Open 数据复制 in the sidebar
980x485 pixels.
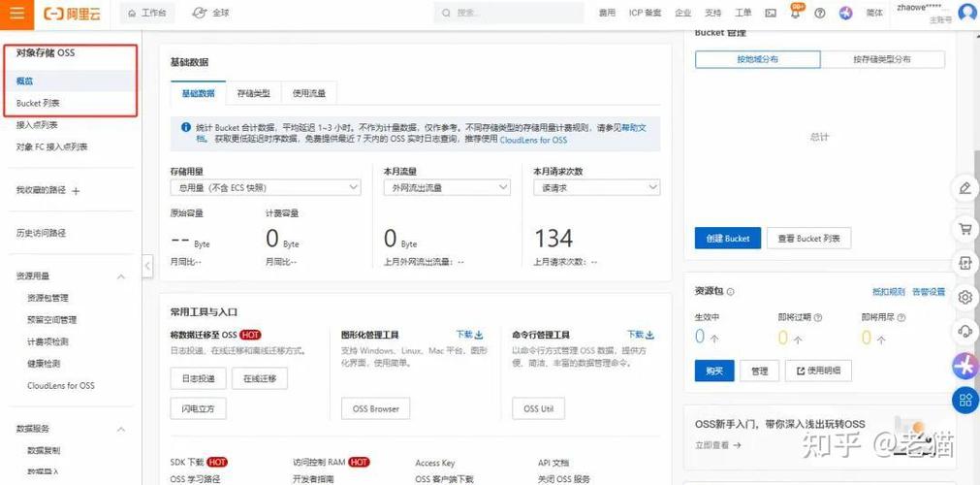44,451
